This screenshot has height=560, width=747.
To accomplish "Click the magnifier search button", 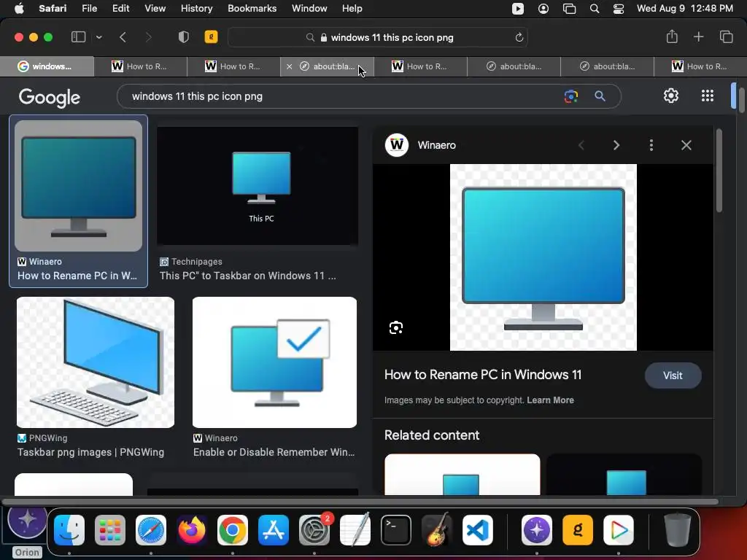I will point(600,96).
